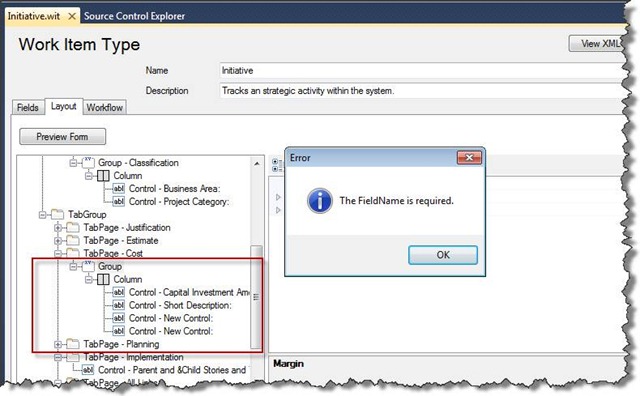Viewport: 640px width, 396px height.
Task: Click the Preview Form button
Action: [62, 137]
